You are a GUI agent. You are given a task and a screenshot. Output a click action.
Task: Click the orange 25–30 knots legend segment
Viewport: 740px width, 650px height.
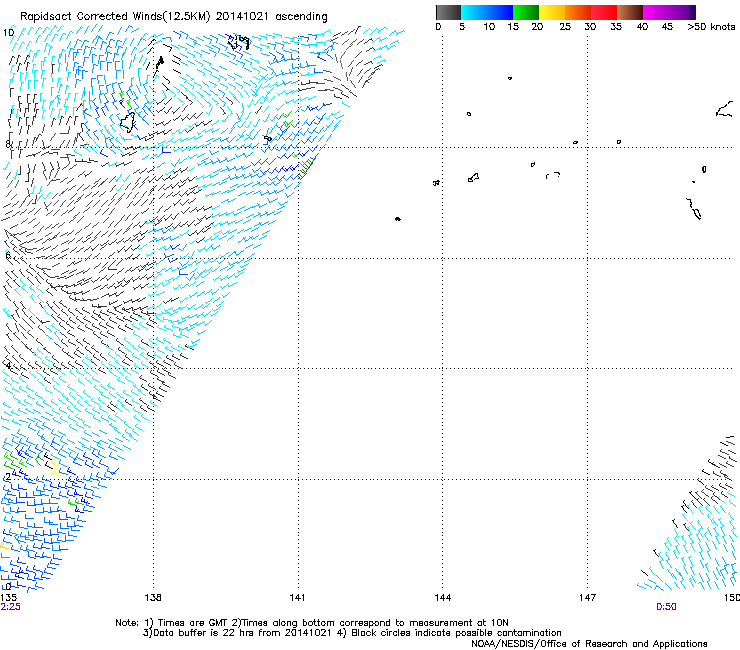pyautogui.click(x=578, y=12)
